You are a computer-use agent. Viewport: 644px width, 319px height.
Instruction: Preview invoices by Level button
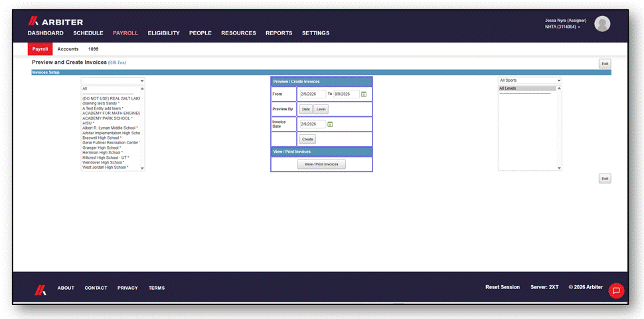pyautogui.click(x=321, y=110)
